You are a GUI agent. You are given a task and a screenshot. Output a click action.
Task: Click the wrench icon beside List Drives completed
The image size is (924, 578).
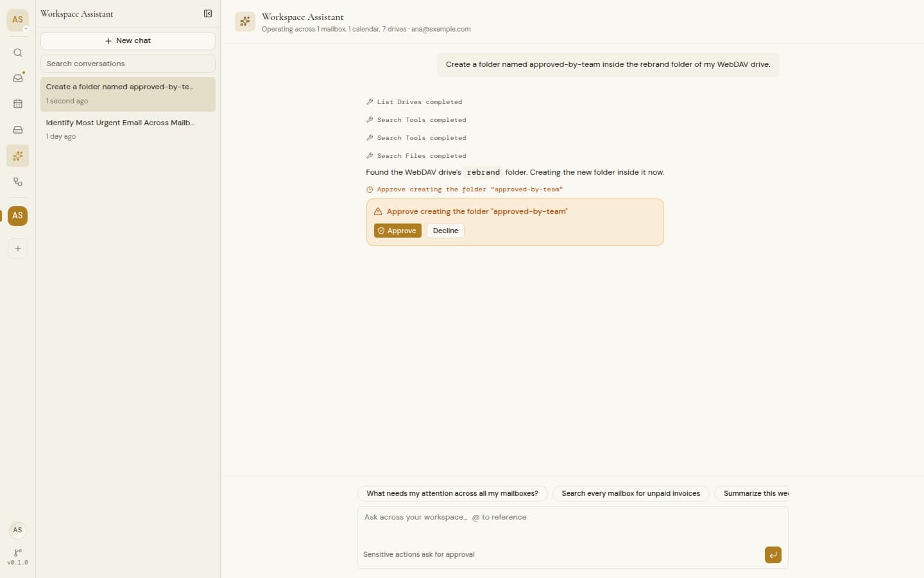point(370,102)
